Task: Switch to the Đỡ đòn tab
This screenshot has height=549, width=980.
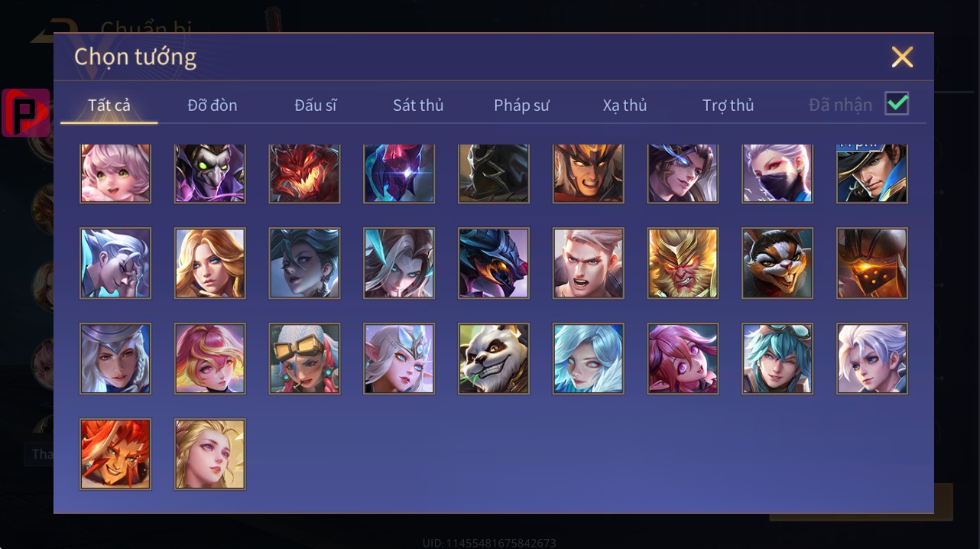Action: (x=213, y=105)
